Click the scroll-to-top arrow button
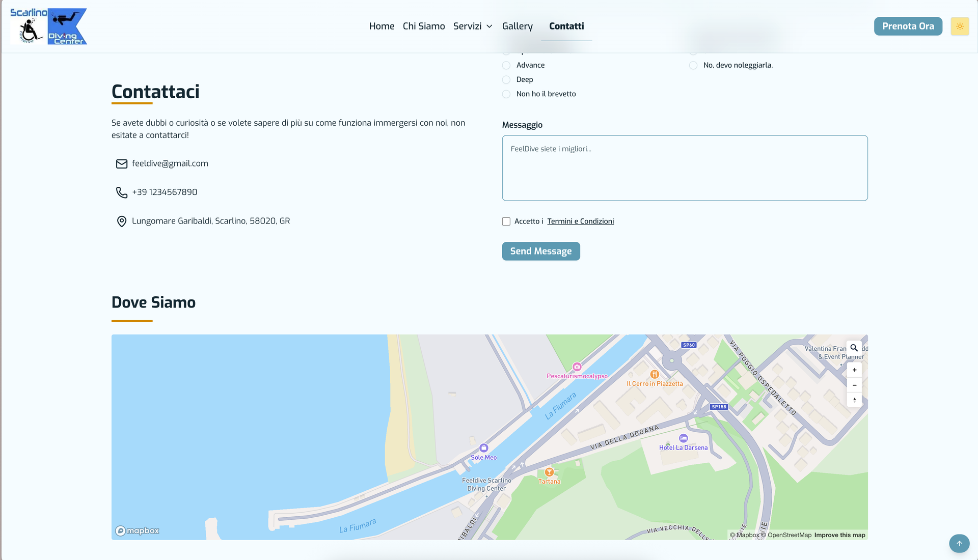978x560 pixels. (x=959, y=543)
